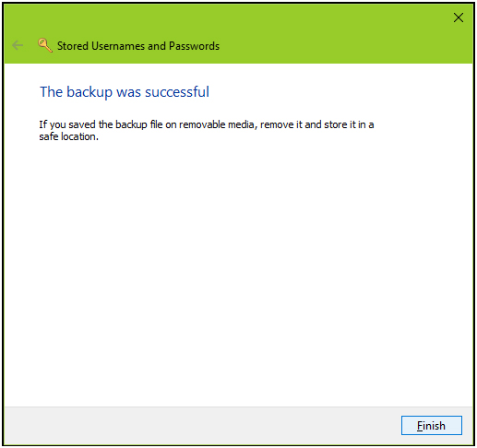The width and height of the screenshot is (477, 448).
Task: Click the word Usernames in the header title
Action: pos(118,46)
